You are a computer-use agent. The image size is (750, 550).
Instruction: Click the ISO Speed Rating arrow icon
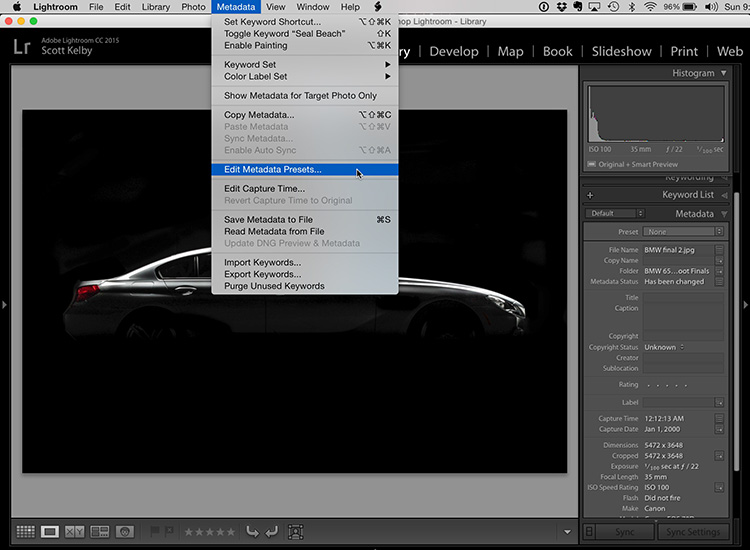click(x=719, y=487)
